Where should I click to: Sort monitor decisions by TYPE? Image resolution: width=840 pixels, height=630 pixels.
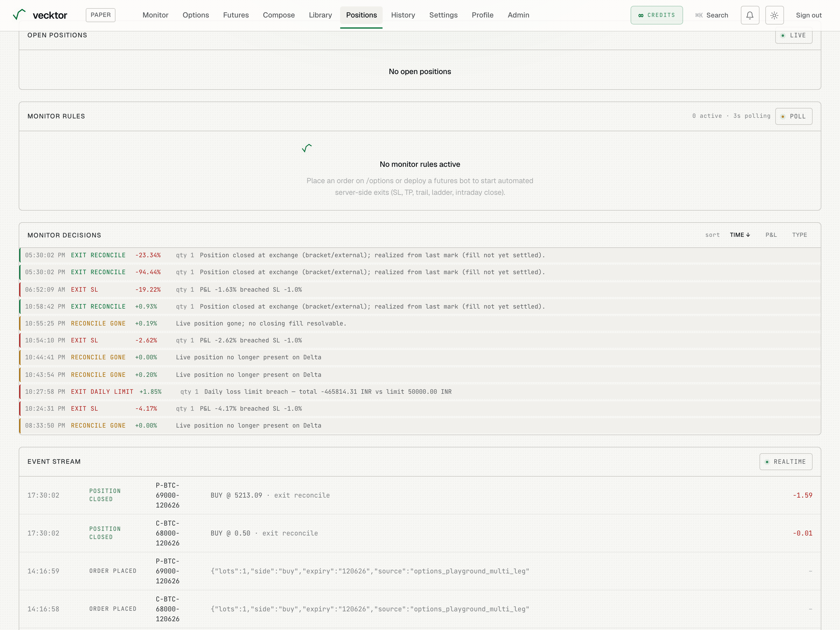pos(799,235)
